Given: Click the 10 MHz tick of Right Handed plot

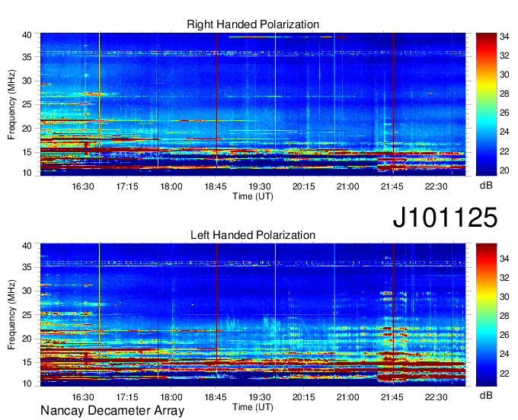Looking at the screenshot, I should click(x=27, y=173).
